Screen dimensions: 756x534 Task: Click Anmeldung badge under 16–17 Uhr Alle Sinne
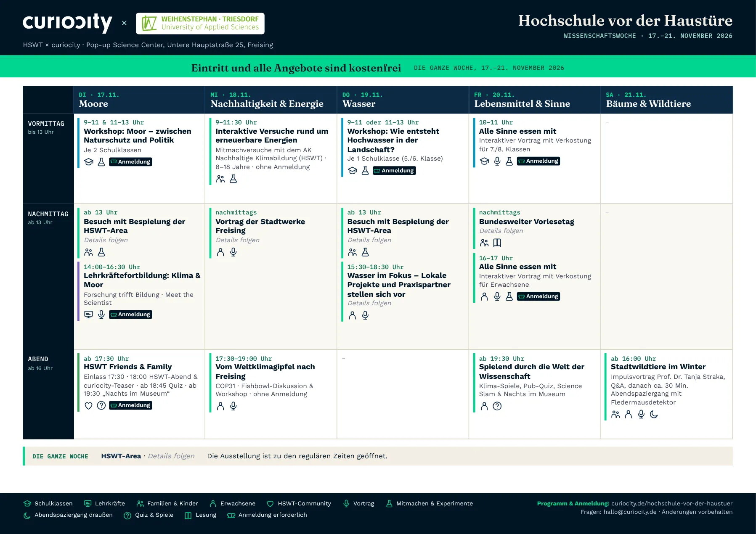pos(538,296)
